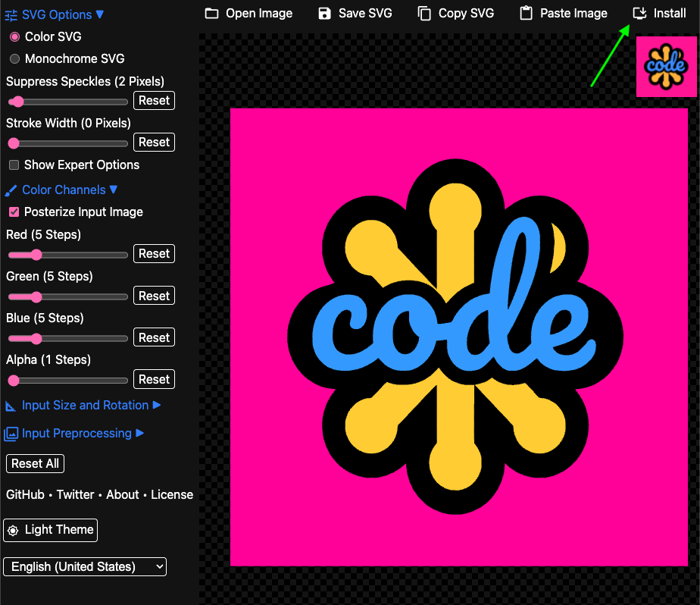Click the sliders icon beside SVG Options

11,14
